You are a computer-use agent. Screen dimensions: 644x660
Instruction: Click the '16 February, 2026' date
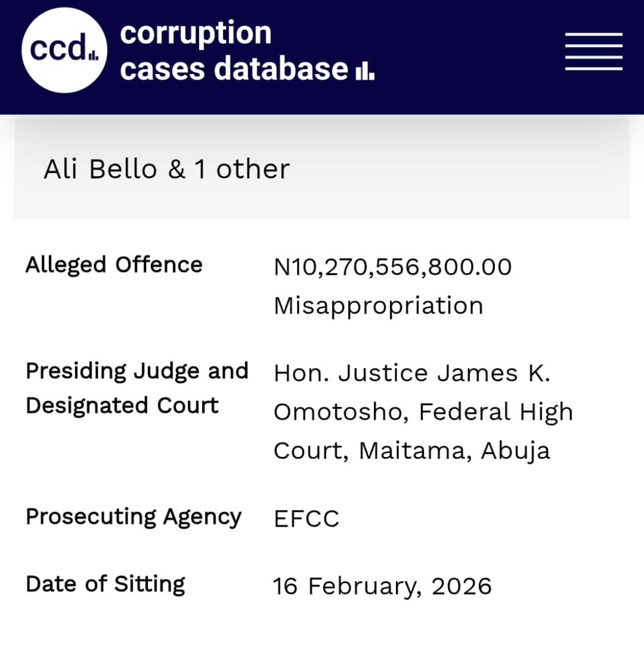click(x=382, y=586)
